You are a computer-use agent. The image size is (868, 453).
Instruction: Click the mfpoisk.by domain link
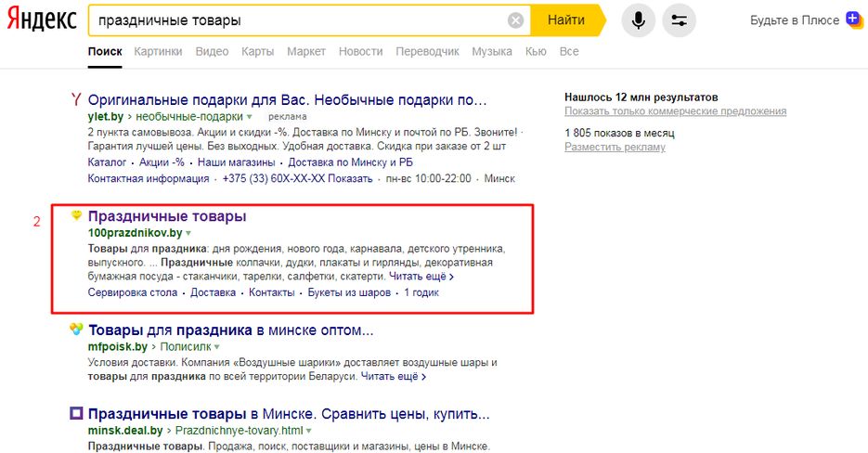(117, 346)
